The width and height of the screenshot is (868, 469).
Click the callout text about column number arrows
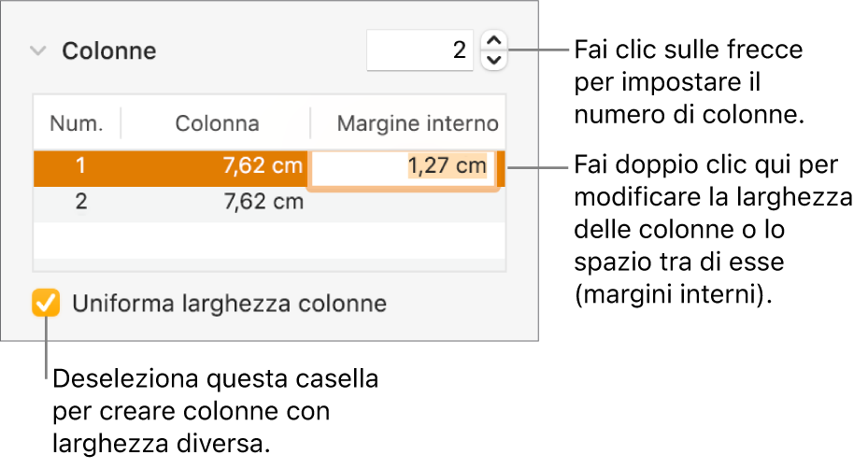click(x=689, y=82)
